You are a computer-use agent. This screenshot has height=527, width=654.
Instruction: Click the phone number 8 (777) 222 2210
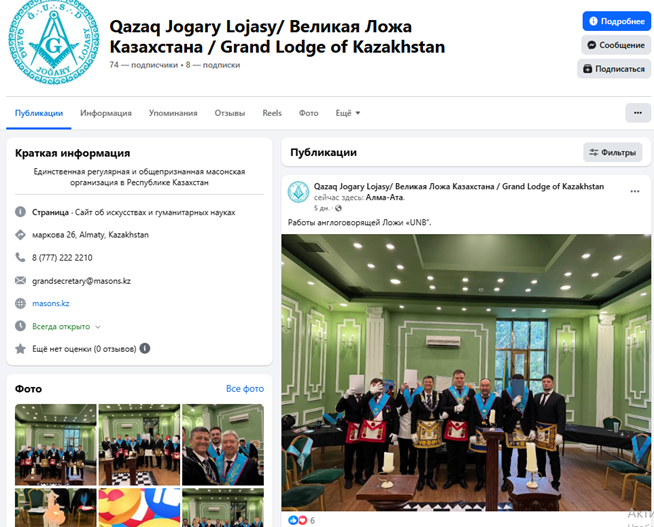[x=62, y=258]
